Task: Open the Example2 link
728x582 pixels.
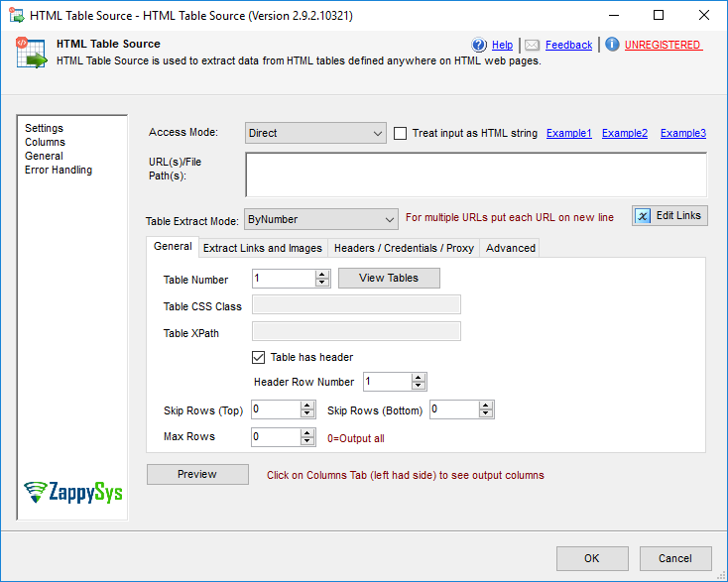Action: (625, 133)
